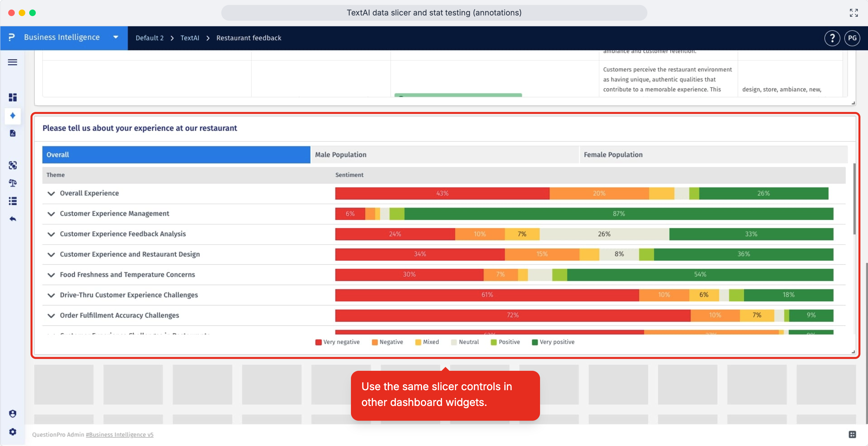868x446 pixels.
Task: Open the Business Intelligence dropdown arrow
Action: pos(116,37)
